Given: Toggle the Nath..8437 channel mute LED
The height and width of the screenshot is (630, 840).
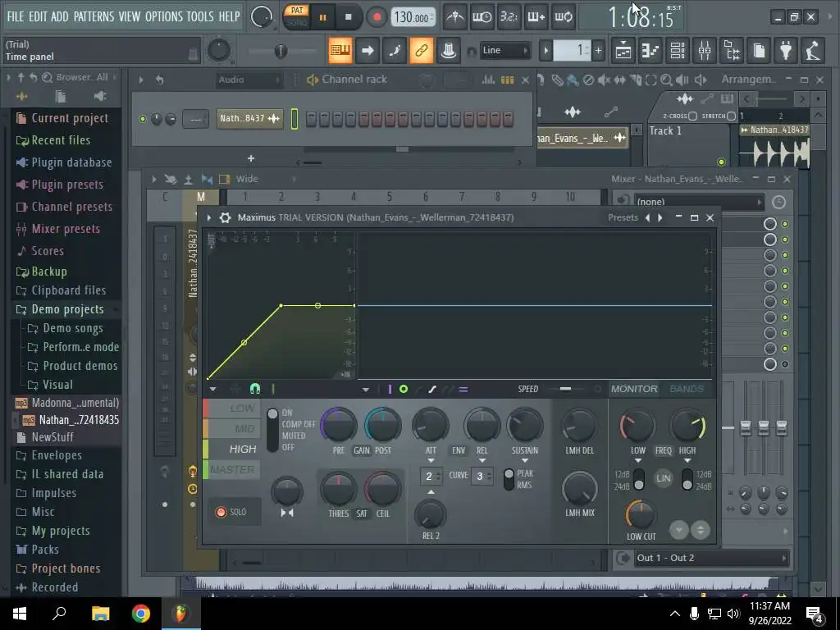Looking at the screenshot, I should (143, 119).
